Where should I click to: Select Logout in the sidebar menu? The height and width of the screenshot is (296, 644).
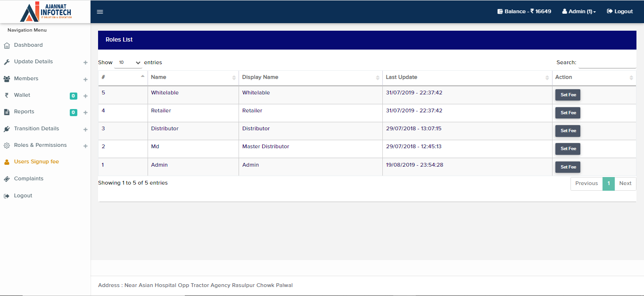[23, 195]
